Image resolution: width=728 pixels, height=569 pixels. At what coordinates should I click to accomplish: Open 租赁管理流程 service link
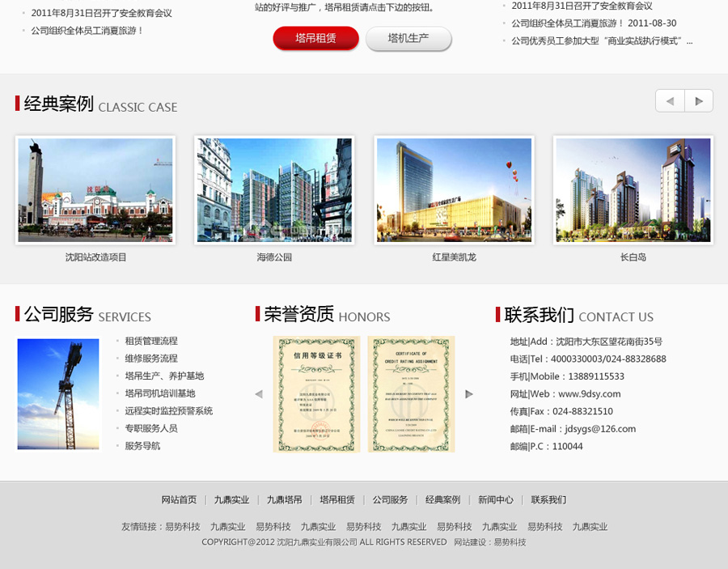click(151, 341)
